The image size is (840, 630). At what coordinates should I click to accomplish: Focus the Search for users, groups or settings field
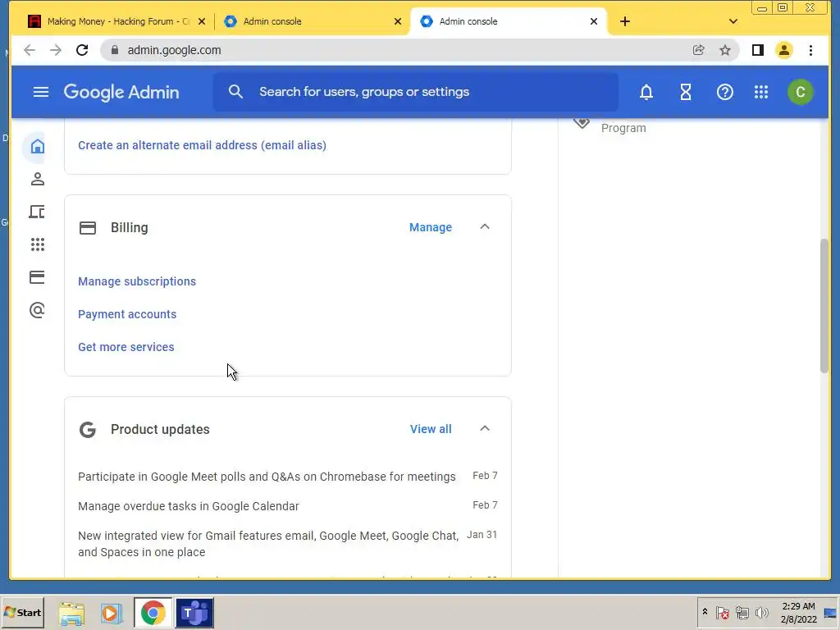point(416,92)
